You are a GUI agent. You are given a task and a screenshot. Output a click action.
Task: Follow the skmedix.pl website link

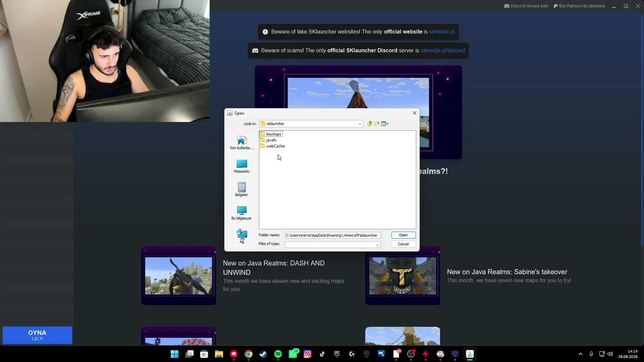pyautogui.click(x=442, y=32)
